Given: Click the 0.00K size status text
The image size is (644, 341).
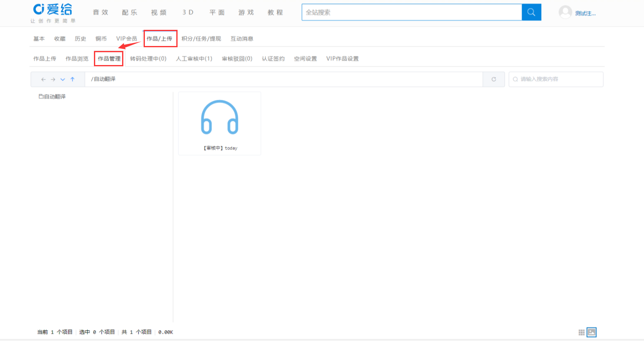Looking at the screenshot, I should tap(166, 332).
